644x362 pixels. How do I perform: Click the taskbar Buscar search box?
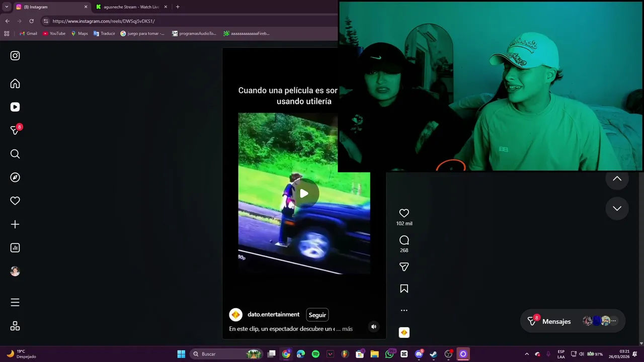click(226, 354)
